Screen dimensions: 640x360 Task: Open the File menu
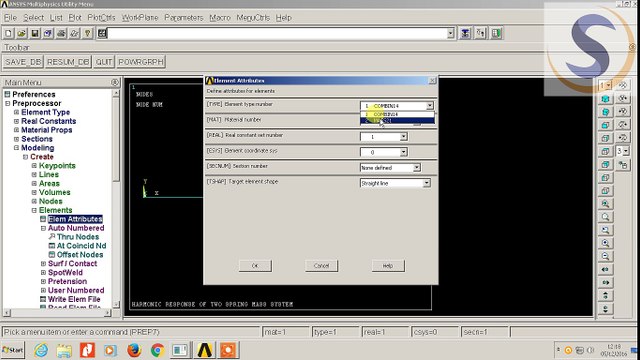tap(10, 18)
